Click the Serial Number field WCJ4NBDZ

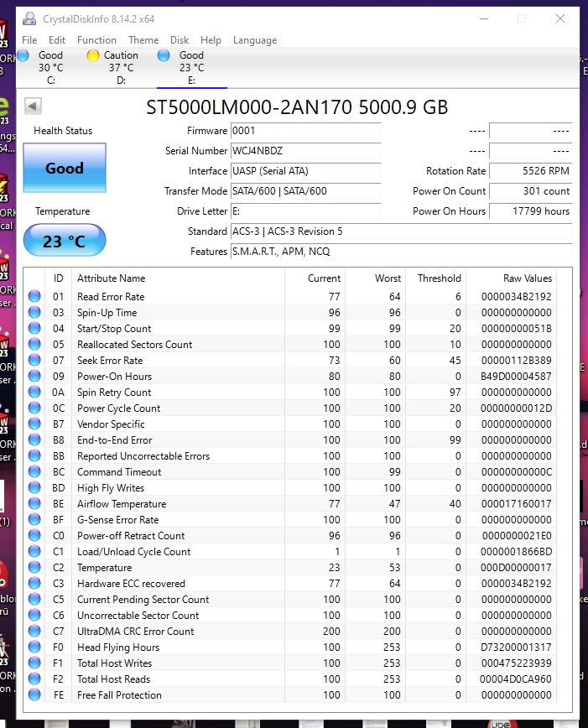(x=305, y=151)
